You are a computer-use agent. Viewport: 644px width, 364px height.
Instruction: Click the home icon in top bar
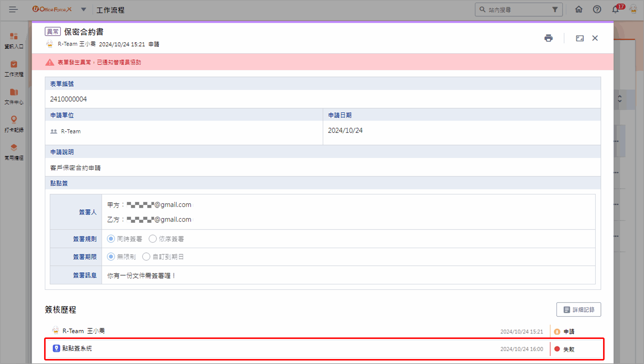tap(578, 10)
